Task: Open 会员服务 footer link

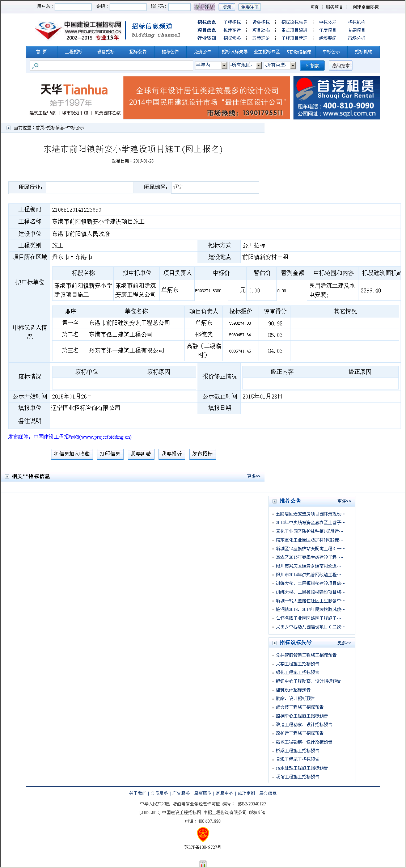Action: [x=160, y=793]
